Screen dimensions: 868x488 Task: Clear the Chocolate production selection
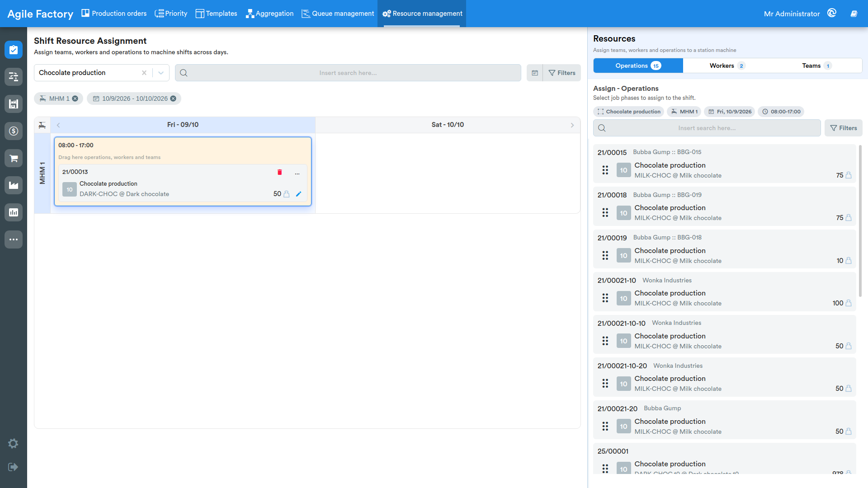144,73
